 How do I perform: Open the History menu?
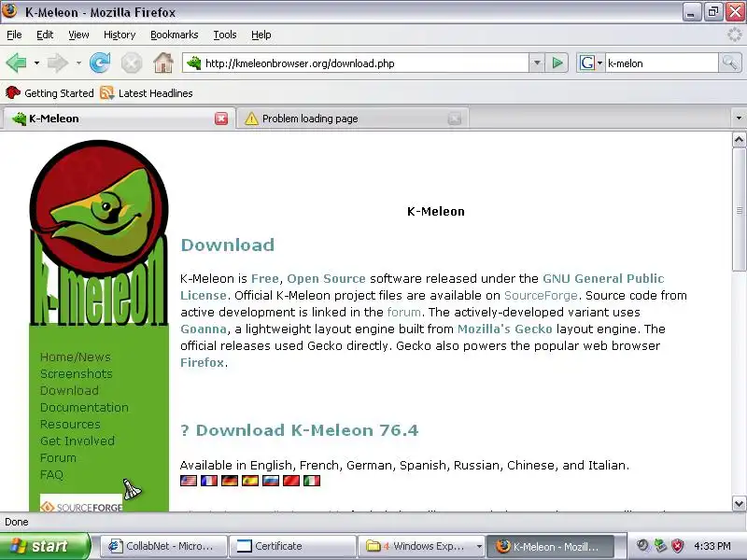[x=120, y=35]
